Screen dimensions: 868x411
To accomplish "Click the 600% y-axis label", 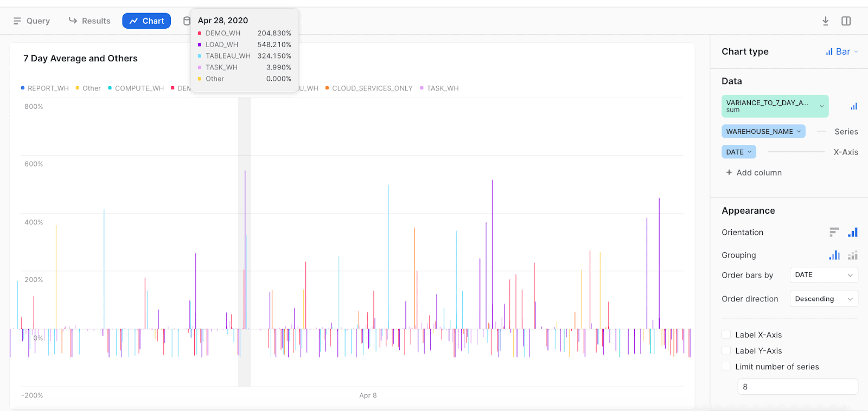I will point(34,164).
